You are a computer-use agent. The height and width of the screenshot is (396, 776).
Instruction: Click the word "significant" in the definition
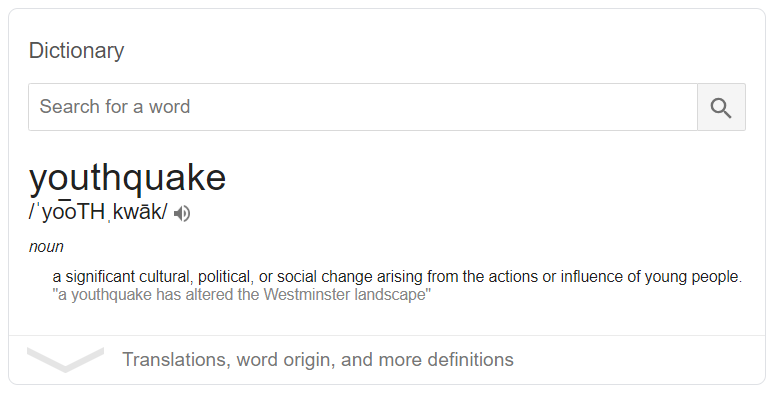click(x=100, y=276)
